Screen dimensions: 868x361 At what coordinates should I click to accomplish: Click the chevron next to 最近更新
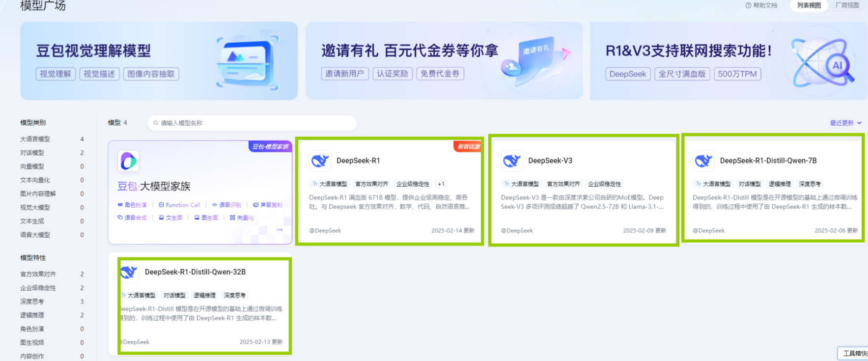[859, 123]
